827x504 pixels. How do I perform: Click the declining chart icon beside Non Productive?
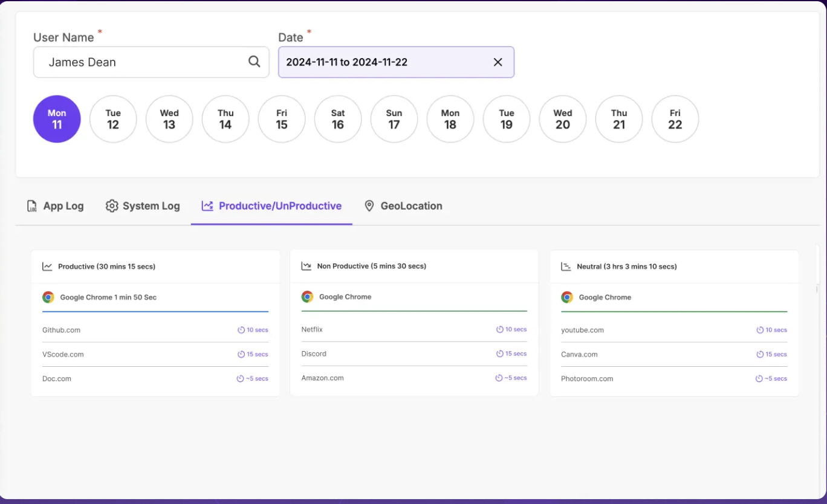pos(306,266)
